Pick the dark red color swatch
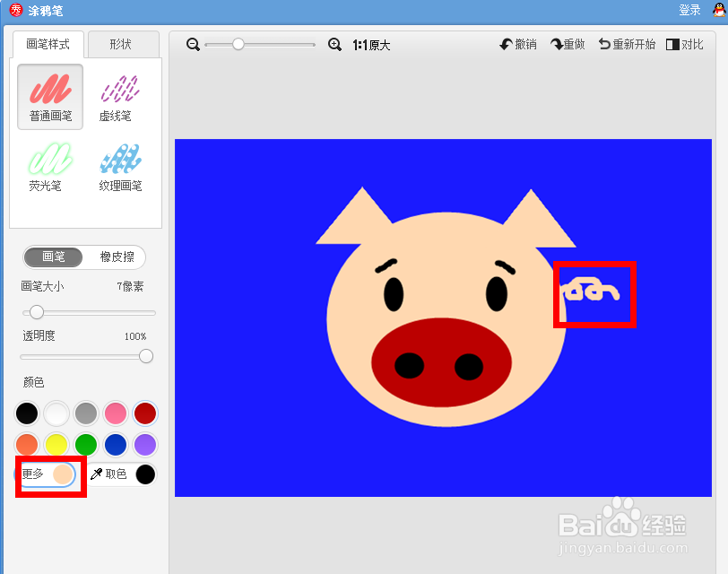The width and height of the screenshot is (728, 574). pos(145,413)
